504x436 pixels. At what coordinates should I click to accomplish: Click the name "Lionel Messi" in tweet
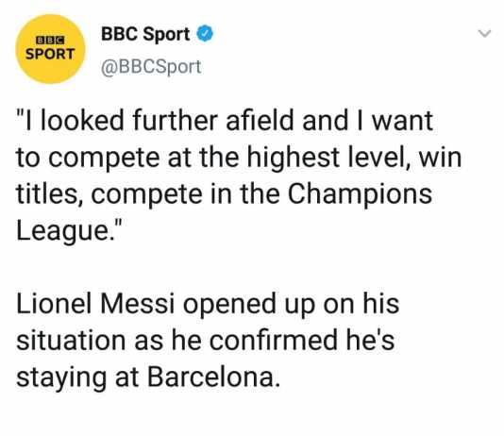tap(95, 303)
